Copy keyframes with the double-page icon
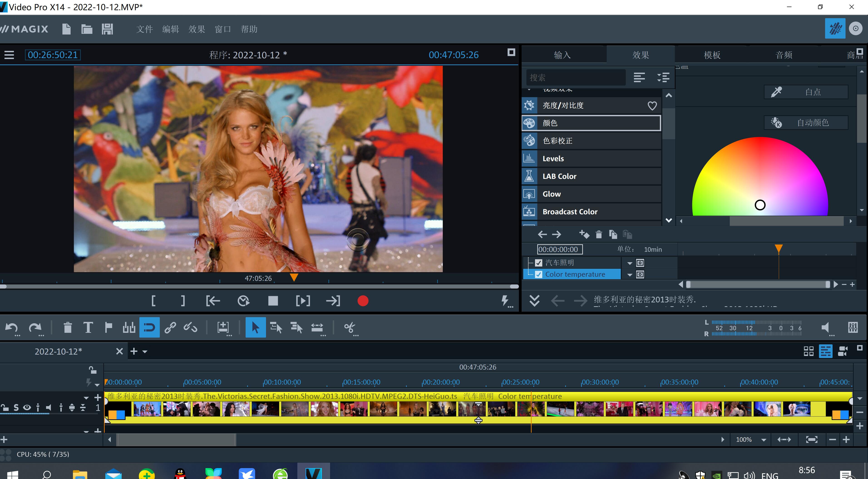 (613, 234)
